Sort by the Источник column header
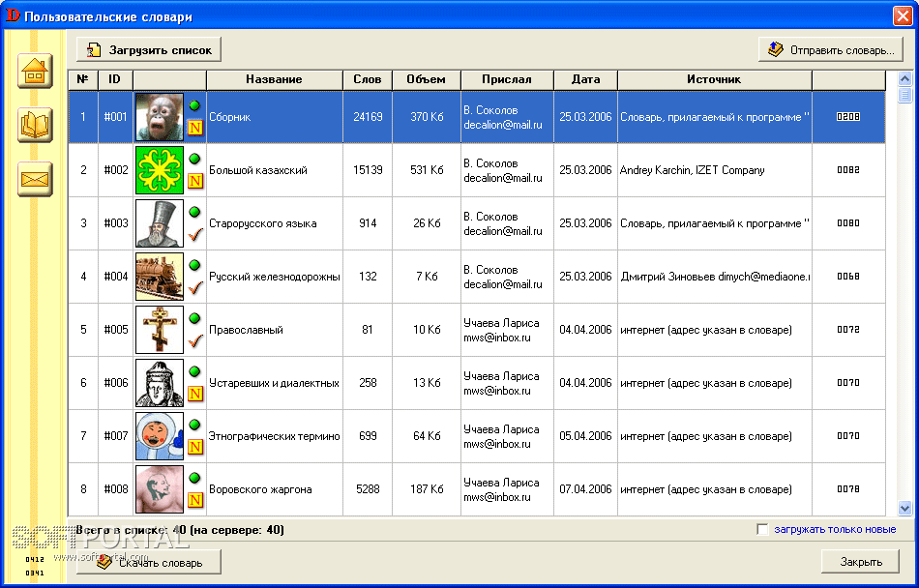919x588 pixels. [x=715, y=79]
